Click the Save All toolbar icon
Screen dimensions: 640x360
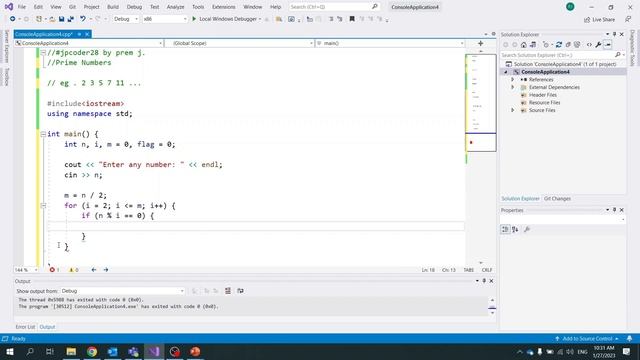point(71,19)
